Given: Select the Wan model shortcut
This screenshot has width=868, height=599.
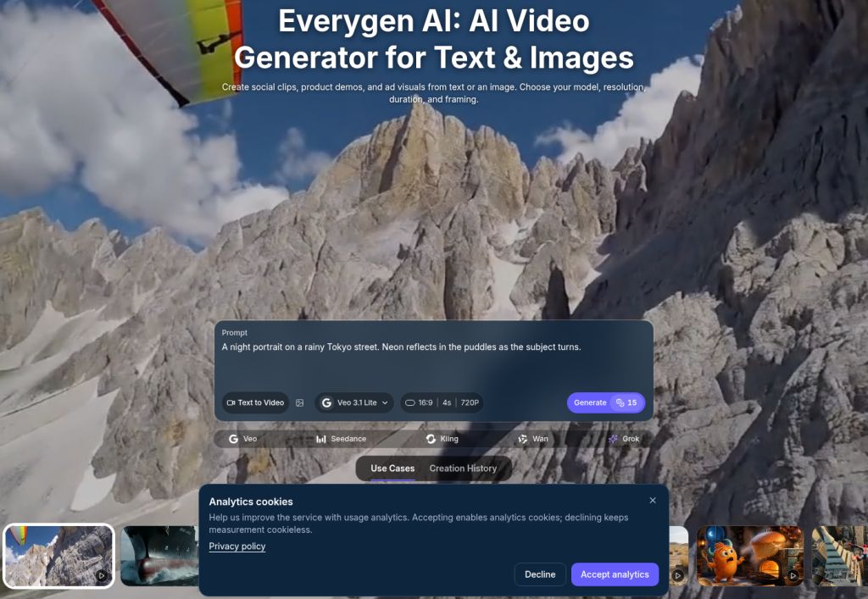Looking at the screenshot, I should click(x=533, y=439).
